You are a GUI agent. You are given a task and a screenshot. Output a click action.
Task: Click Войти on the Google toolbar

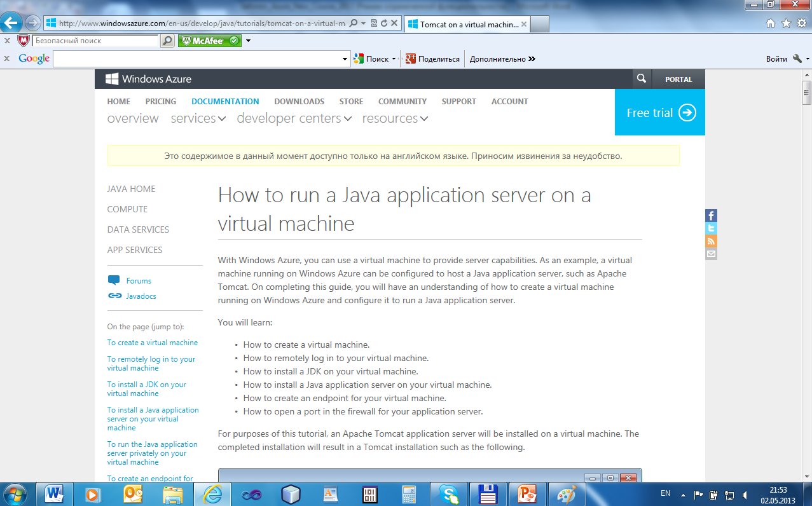776,58
